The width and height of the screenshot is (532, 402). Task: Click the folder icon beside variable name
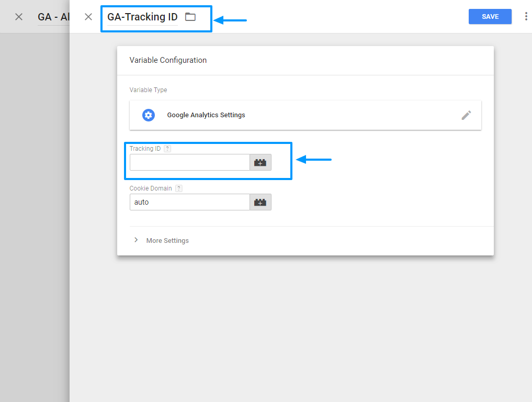tap(190, 17)
